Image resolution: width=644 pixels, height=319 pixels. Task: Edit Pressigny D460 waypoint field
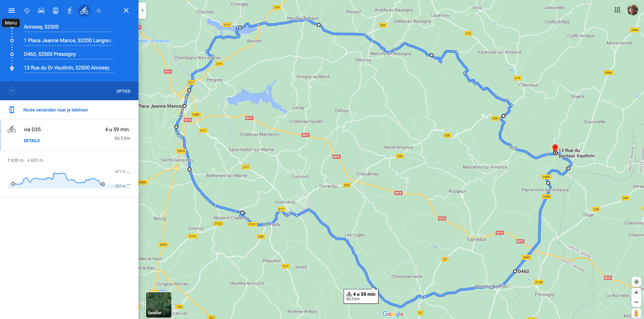[69, 54]
